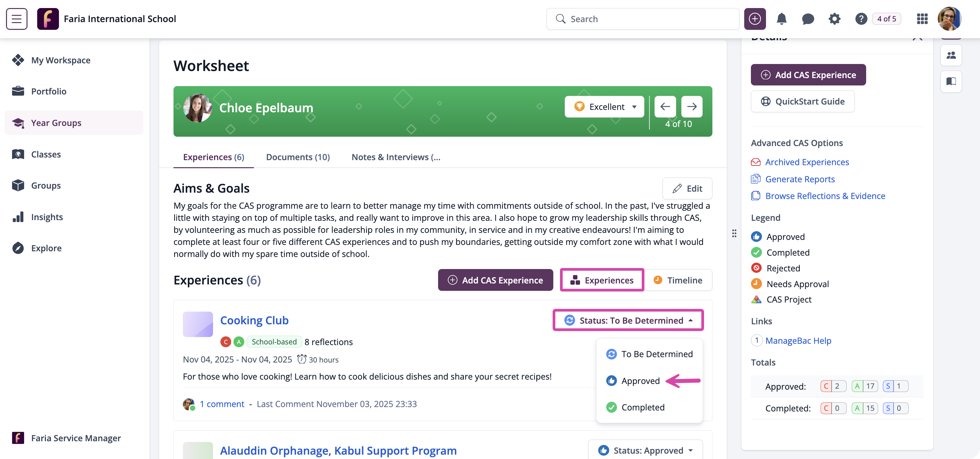980x459 pixels.
Task: Open the people icon in right rail
Action: point(951,55)
